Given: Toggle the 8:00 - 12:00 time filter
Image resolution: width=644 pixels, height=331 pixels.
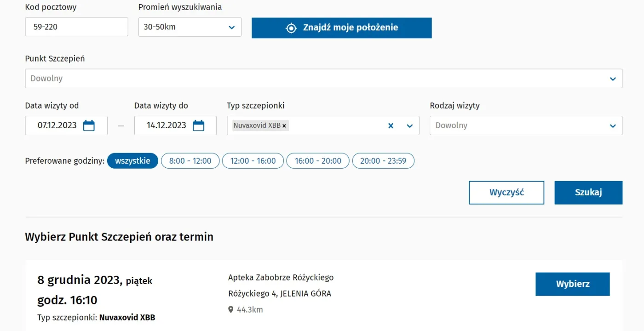Looking at the screenshot, I should click(x=190, y=161).
